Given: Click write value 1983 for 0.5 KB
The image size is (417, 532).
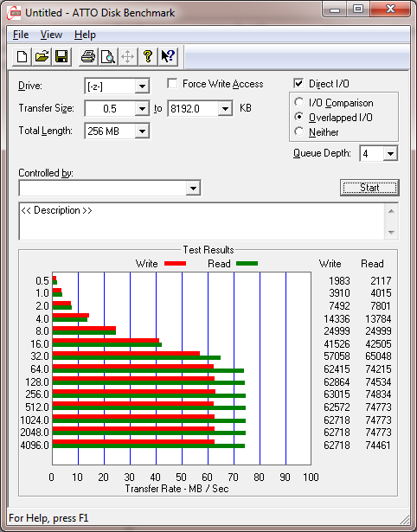Looking at the screenshot, I should coord(339,281).
